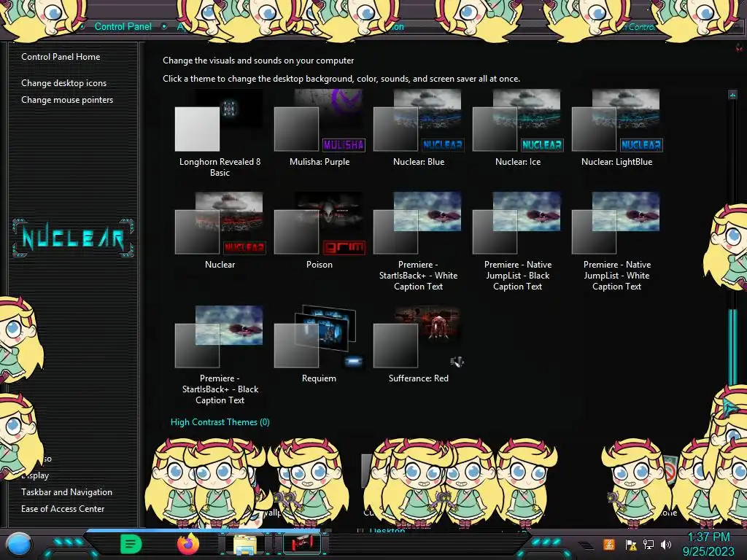
Task: Apply the Sufferance: Red theme
Action: (419, 345)
